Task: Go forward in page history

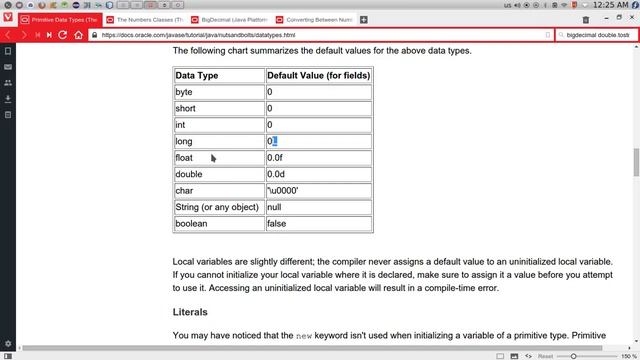Action: click(x=24, y=35)
